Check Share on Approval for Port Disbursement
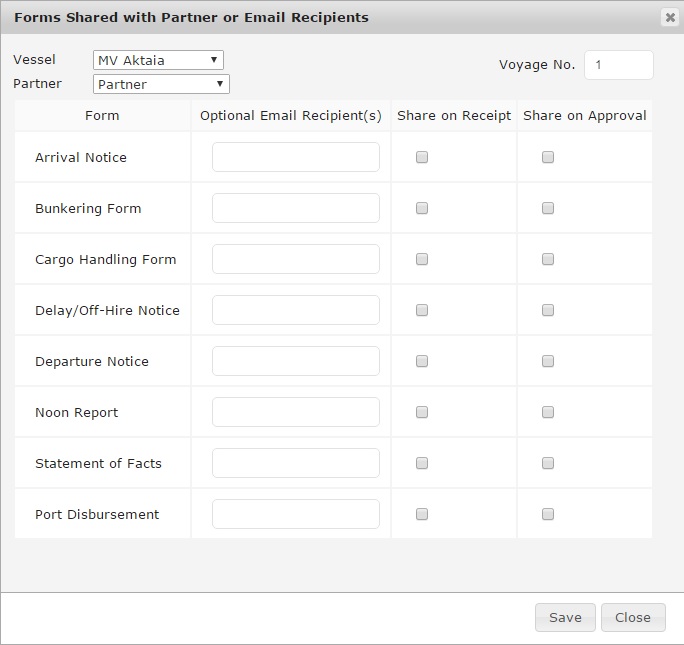Viewport: 684px width, 645px height. [548, 514]
